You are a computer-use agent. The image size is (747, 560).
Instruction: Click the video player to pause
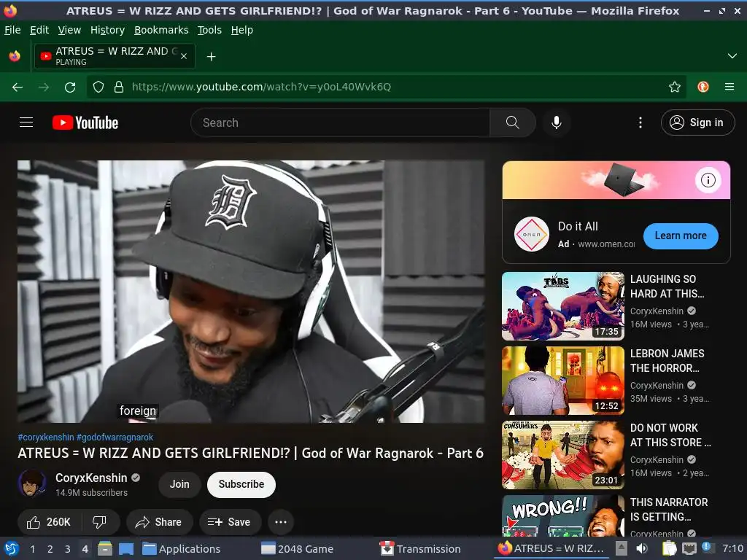(251, 292)
